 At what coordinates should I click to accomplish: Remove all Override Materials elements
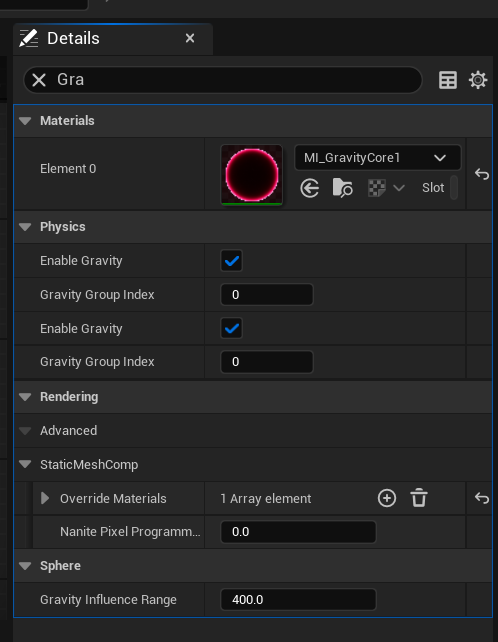(419, 498)
